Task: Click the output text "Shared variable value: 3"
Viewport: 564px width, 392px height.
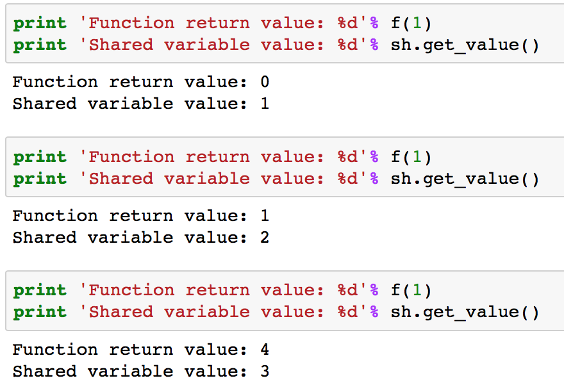Action: (x=141, y=372)
